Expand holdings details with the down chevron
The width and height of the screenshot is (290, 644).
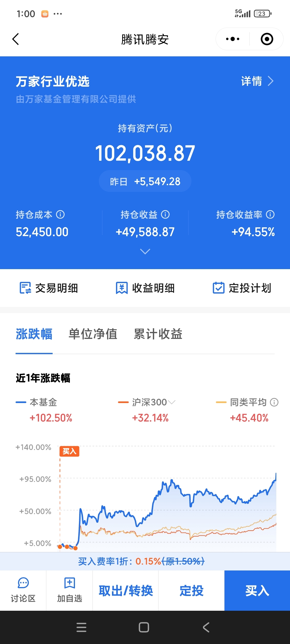[145, 251]
